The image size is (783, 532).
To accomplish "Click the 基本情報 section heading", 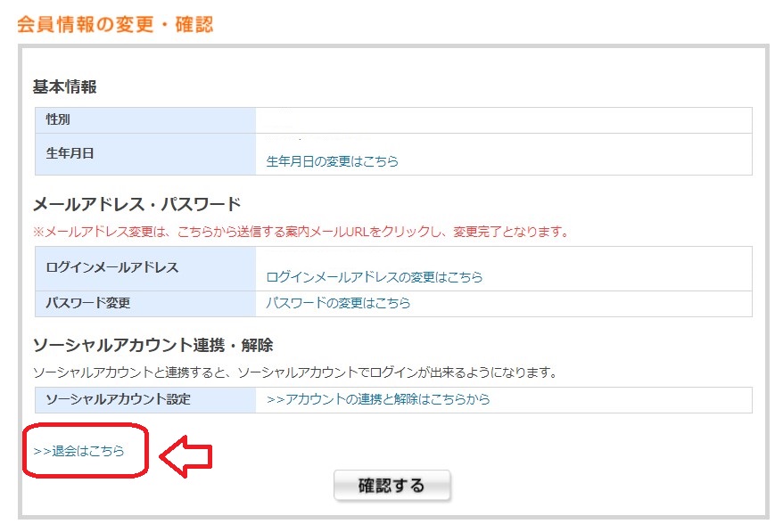I will point(65,86).
